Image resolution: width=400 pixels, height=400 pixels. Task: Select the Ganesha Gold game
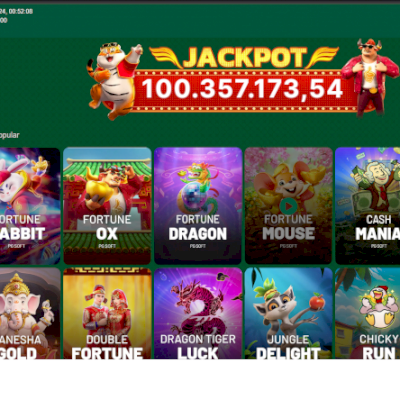[x=30, y=313]
